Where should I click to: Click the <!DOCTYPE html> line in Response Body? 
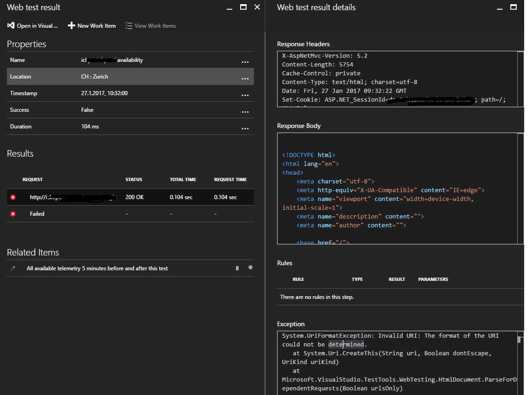coord(309,155)
